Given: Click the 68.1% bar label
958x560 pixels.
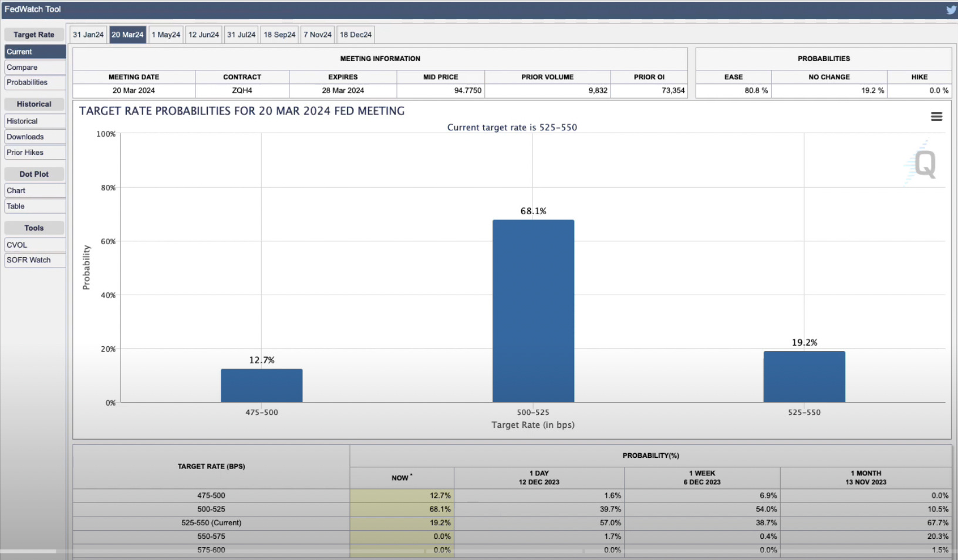Looking at the screenshot, I should [533, 211].
